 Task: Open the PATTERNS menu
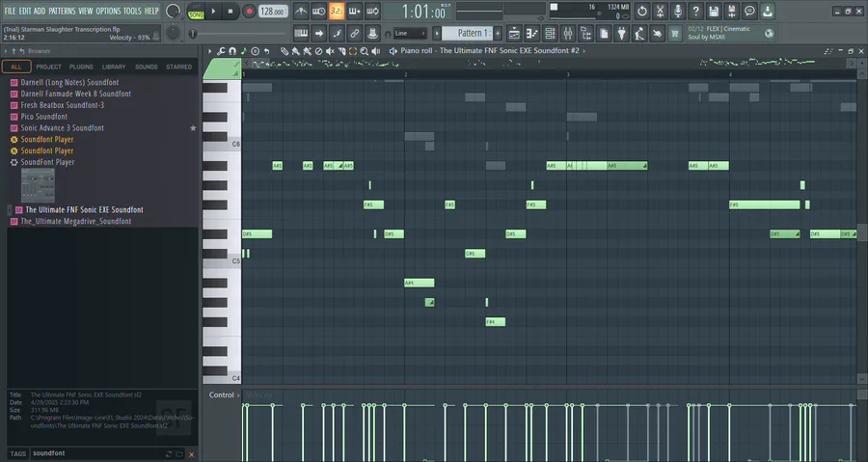pos(62,11)
